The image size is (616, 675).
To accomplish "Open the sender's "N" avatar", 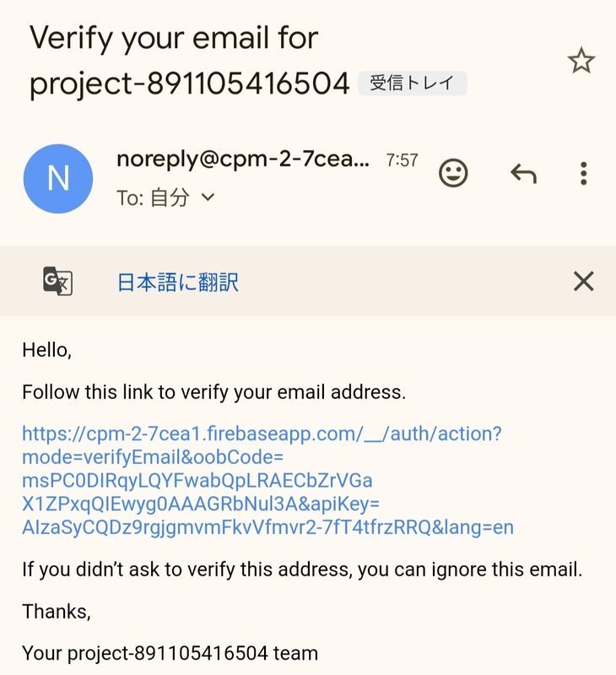I will [x=57, y=178].
